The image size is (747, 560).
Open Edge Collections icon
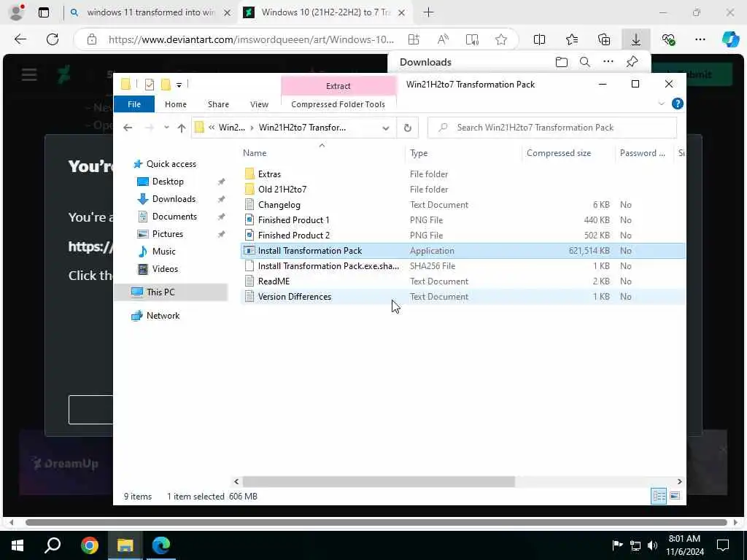(x=603, y=39)
